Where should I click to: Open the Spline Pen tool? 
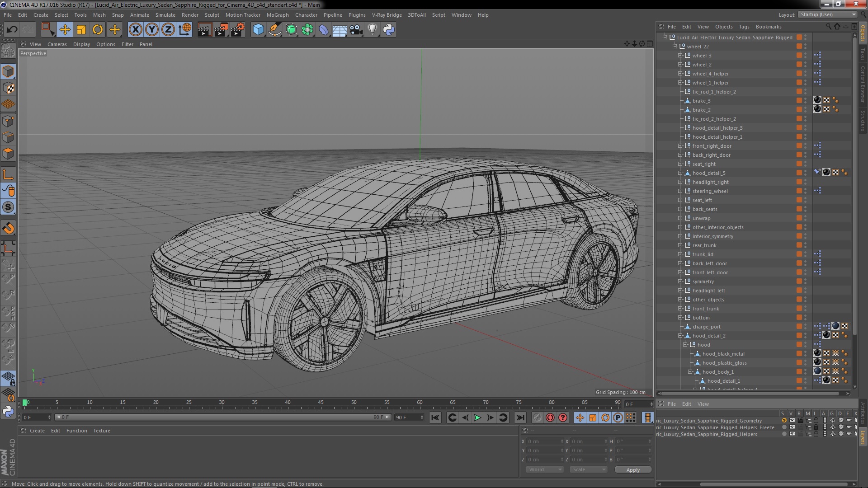(274, 30)
